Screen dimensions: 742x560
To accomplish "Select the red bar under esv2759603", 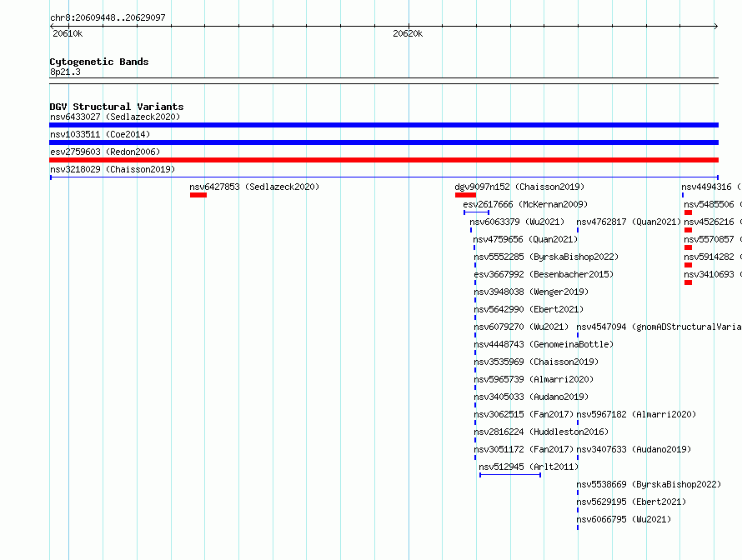I will (384, 160).
